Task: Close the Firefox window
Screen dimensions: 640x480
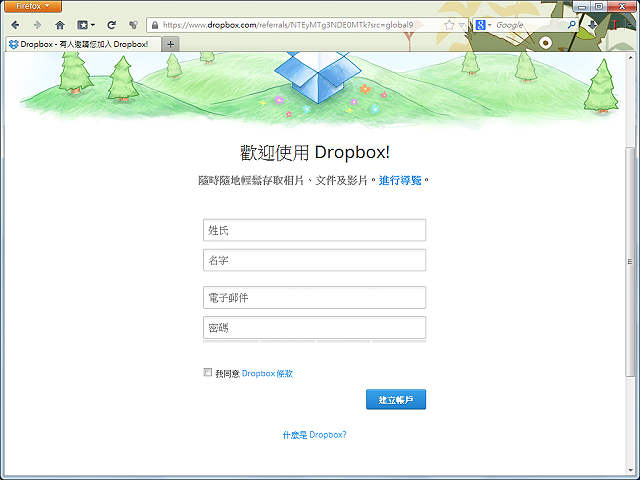Action: (x=622, y=6)
